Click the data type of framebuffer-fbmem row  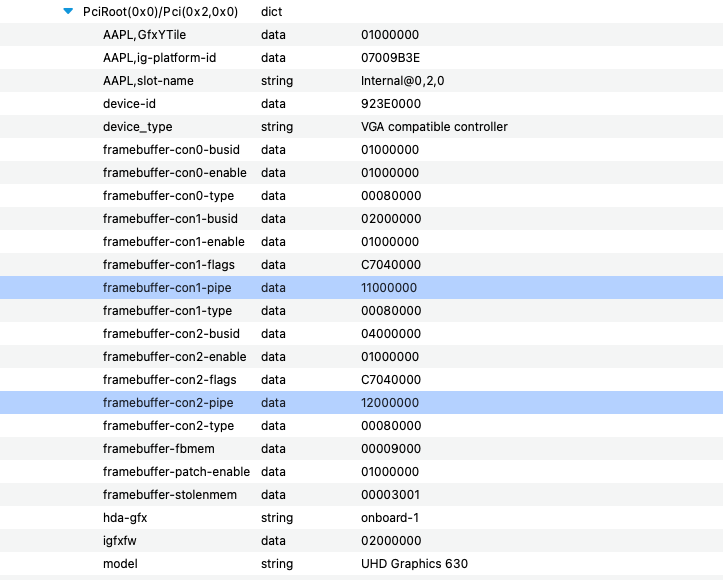[x=273, y=449]
